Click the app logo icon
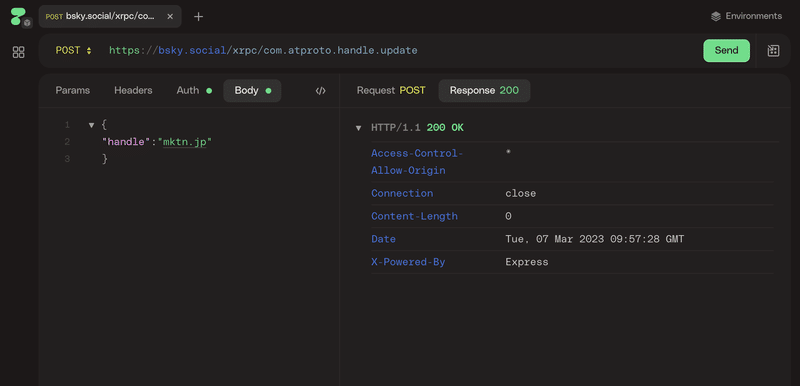The width and height of the screenshot is (800, 386). pos(18,16)
